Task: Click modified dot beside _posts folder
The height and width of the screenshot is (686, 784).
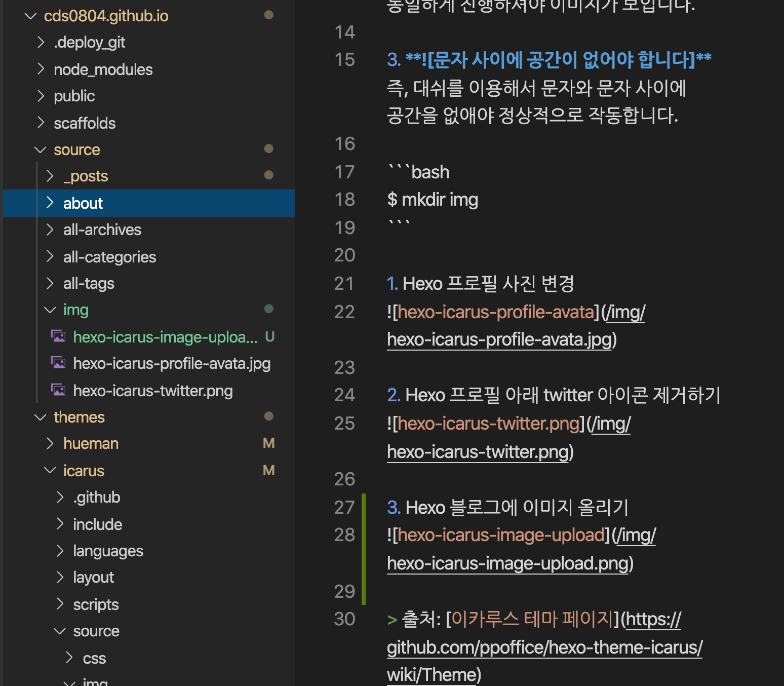Action: pos(269,175)
